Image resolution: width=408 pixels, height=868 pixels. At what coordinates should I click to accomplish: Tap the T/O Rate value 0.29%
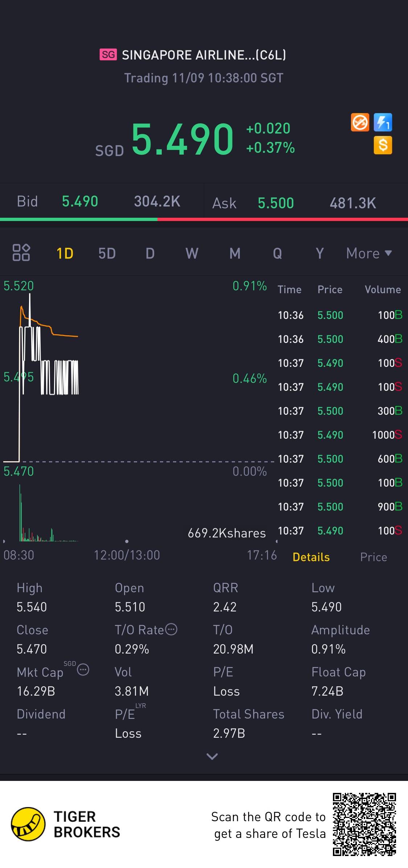pos(132,649)
